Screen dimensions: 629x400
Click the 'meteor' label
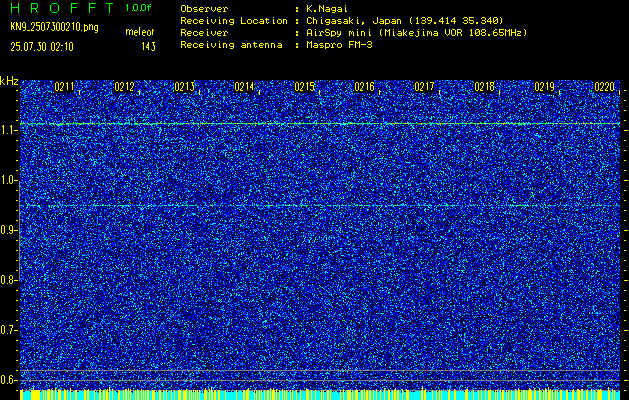[x=140, y=32]
